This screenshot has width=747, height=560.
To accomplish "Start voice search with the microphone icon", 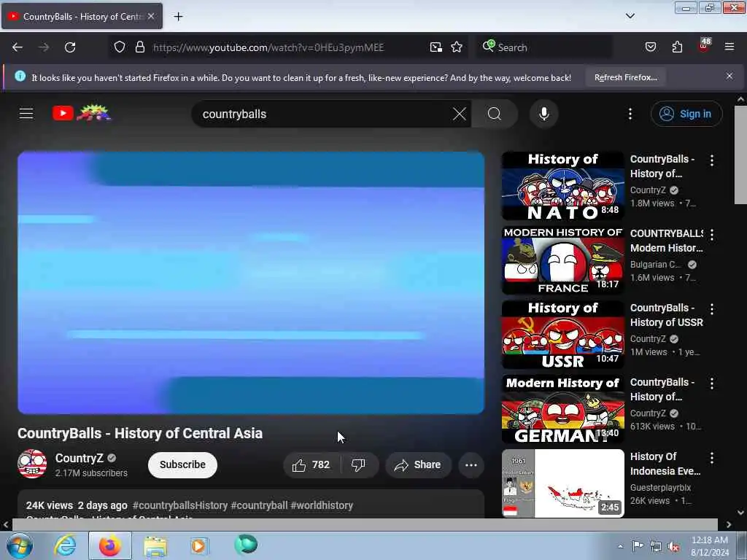I will [543, 114].
